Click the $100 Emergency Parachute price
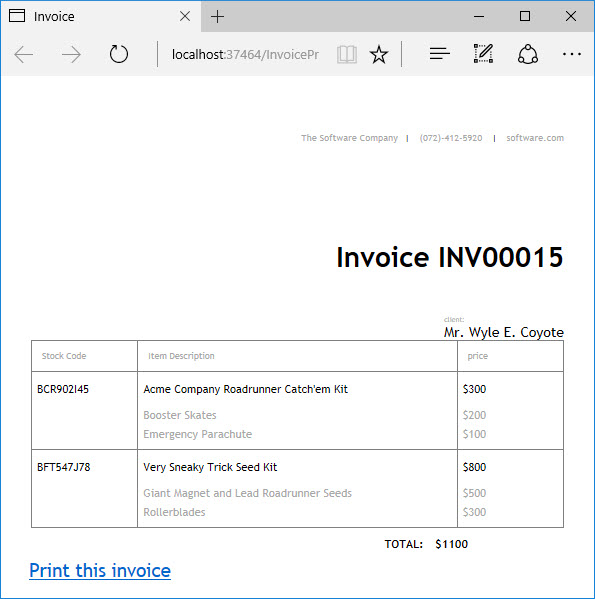Screen dimensions: 595x599 tap(474, 434)
